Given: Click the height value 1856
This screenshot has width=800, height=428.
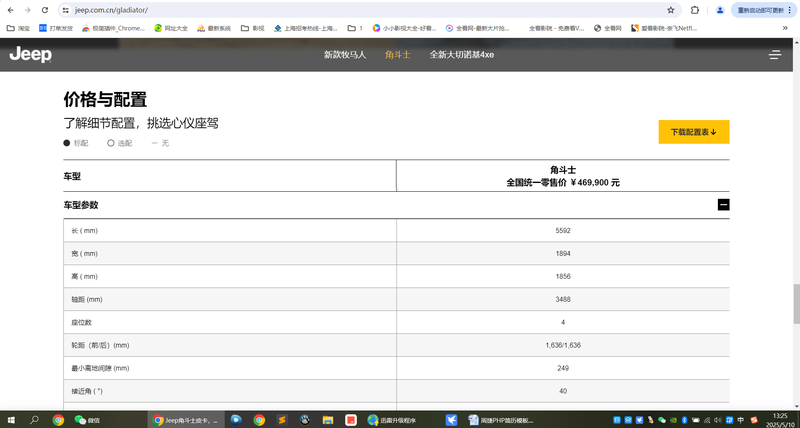Looking at the screenshot, I should [x=563, y=276].
